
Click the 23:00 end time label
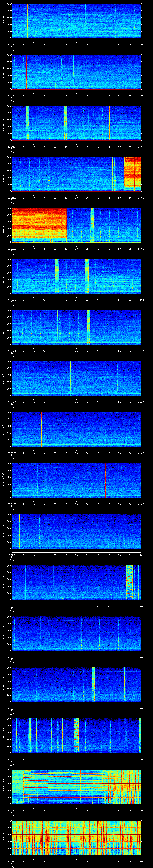[x=141, y=44]
